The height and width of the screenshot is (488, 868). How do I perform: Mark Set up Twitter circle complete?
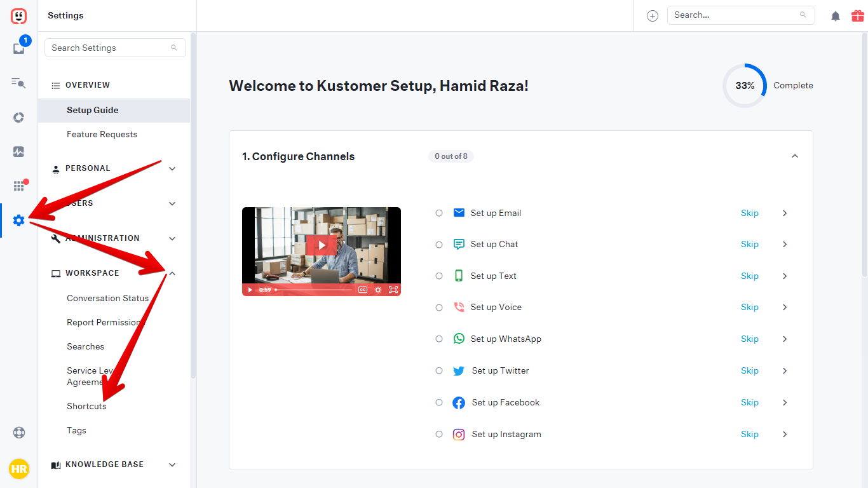point(439,370)
